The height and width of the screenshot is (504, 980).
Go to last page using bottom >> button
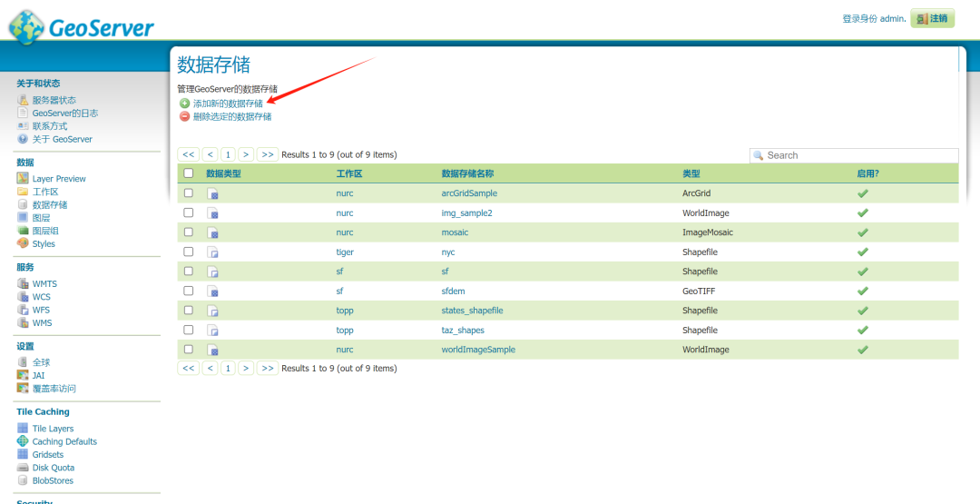tap(268, 369)
